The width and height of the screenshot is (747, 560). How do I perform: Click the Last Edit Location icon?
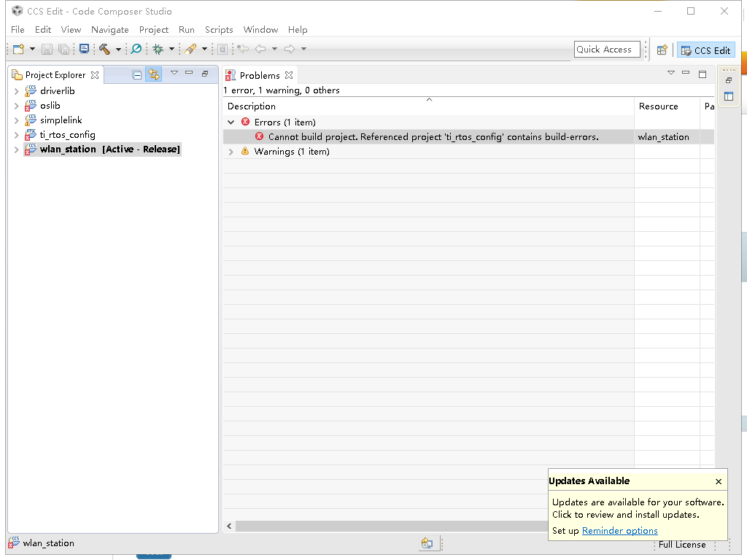click(244, 49)
